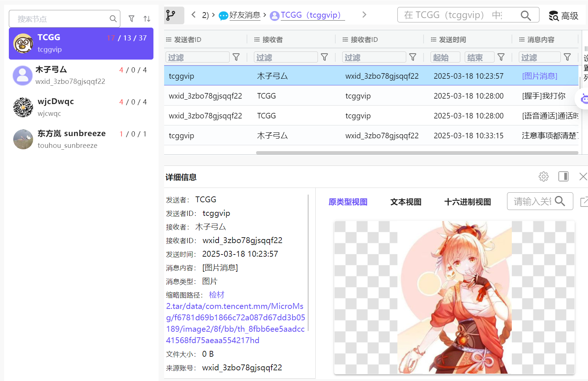Toggle the detail panel layout icon
This screenshot has height=381, width=588.
coord(563,177)
